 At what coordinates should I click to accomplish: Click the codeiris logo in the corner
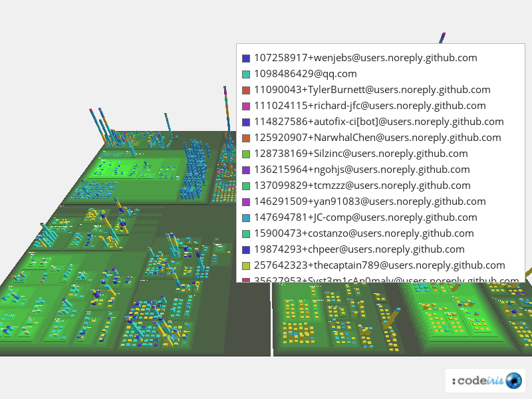coord(485,380)
